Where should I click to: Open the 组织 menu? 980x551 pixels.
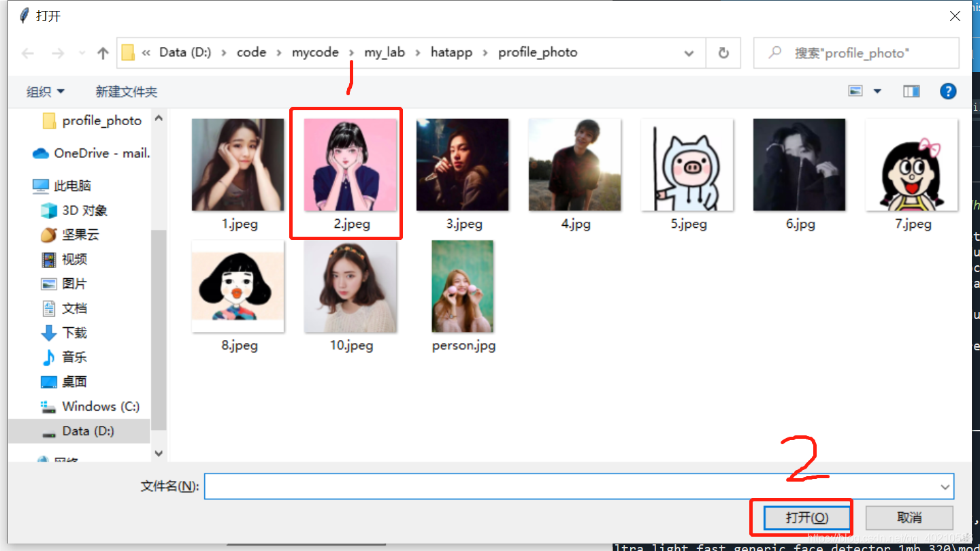click(45, 91)
